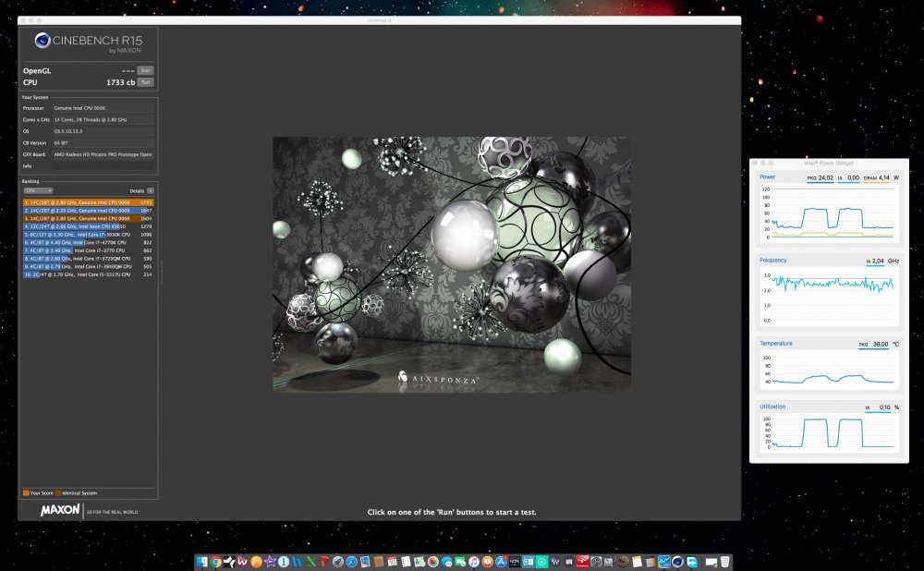Image resolution: width=924 pixels, height=571 pixels.
Task: Click the CB Version field '64 Bit'
Action: click(103, 143)
